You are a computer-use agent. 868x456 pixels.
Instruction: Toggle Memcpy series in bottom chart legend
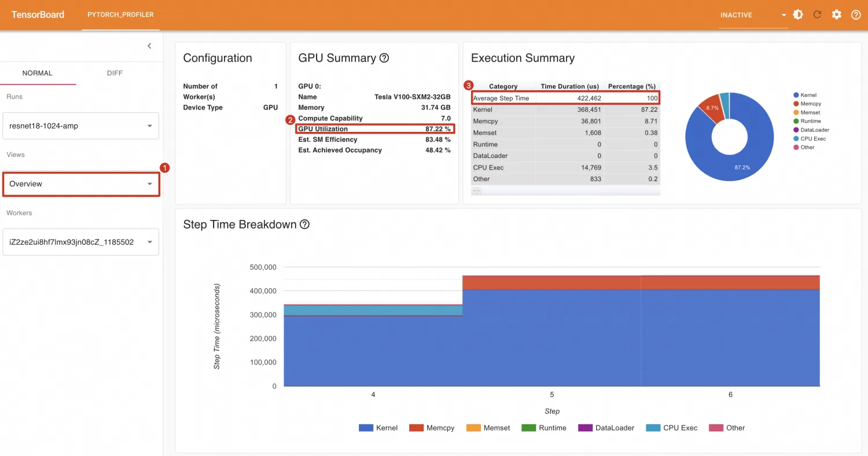(x=432, y=428)
